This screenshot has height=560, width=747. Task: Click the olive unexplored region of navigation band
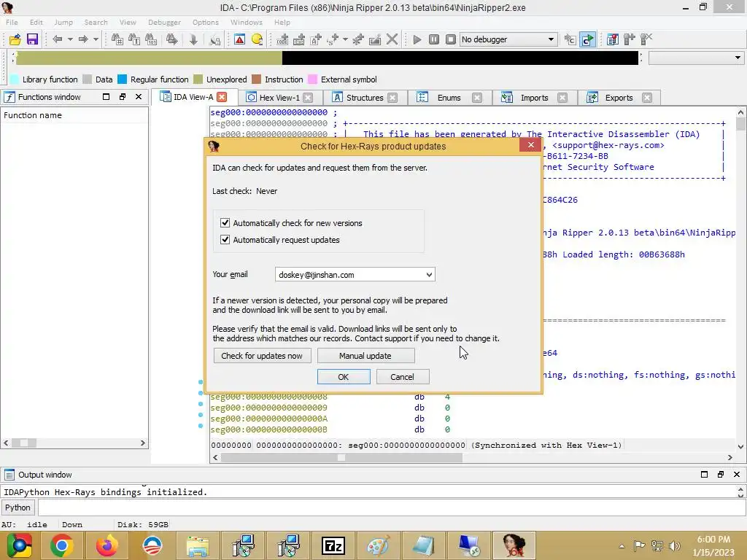click(x=149, y=58)
